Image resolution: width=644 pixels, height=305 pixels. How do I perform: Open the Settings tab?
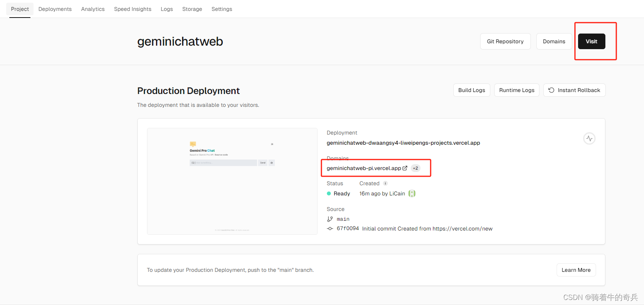222,9
